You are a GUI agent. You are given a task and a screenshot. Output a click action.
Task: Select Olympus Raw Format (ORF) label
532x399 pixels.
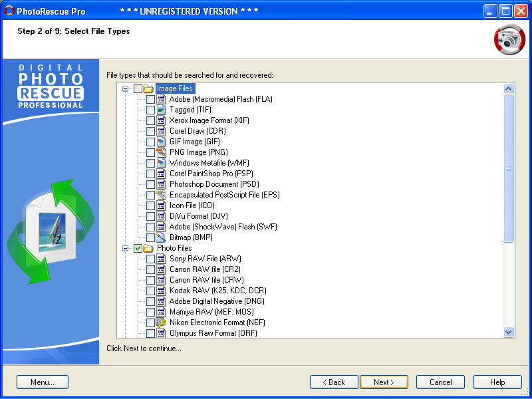pos(213,333)
